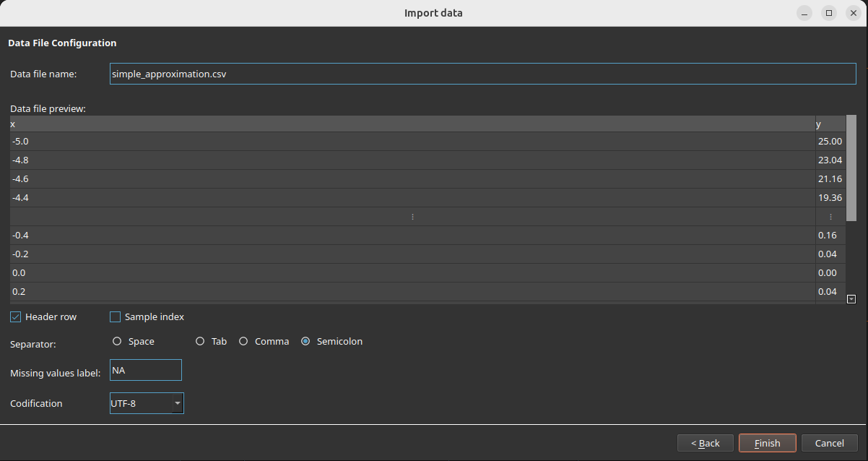The height and width of the screenshot is (461, 868).
Task: Click the x column header
Action: coord(412,124)
